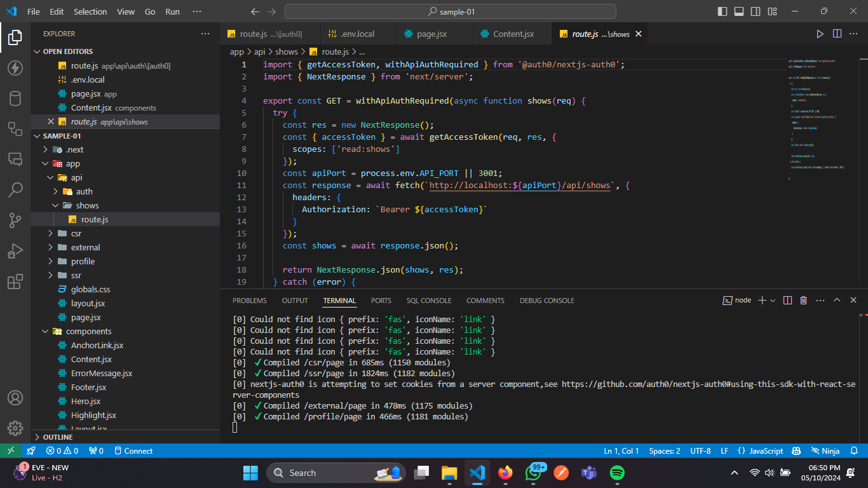
Task: Click the sample-01 command center search box
Action: pos(450,11)
